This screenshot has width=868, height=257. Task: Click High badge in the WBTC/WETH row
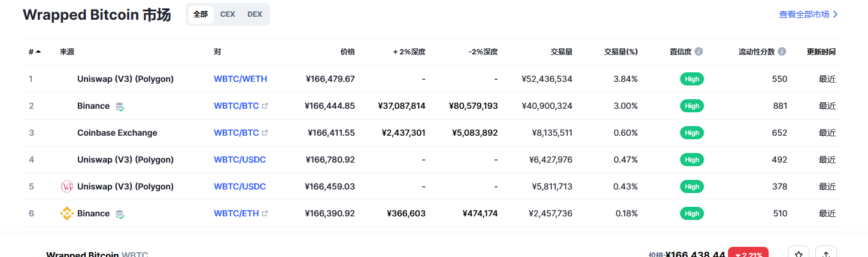[x=692, y=79]
